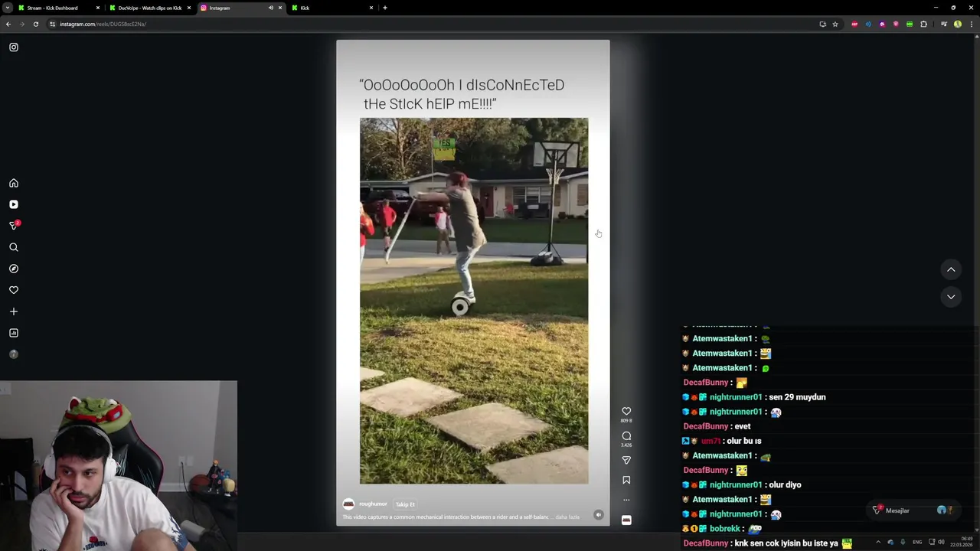This screenshot has width=980, height=551.
Task: Open the Chrome profile avatar
Action: (x=958, y=24)
